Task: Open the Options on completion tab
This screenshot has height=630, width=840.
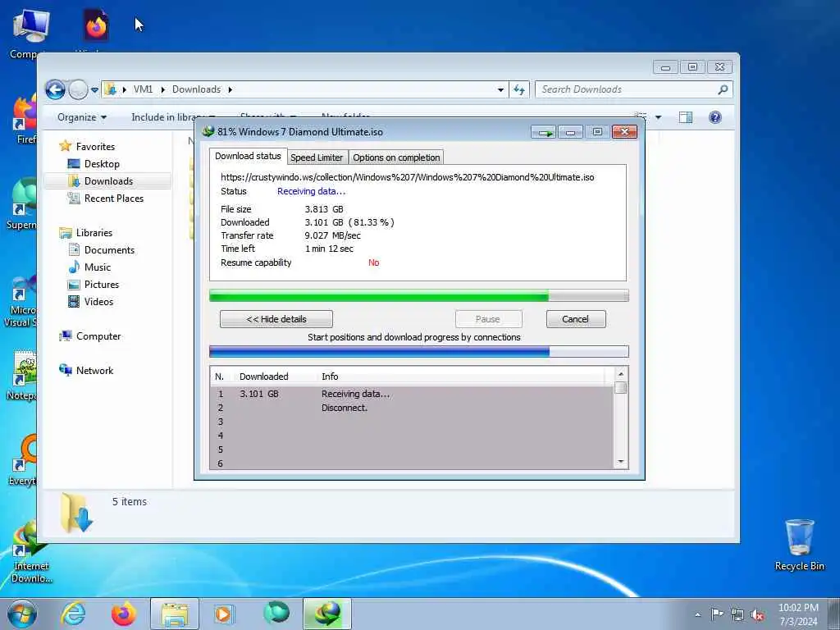Action: click(x=396, y=157)
